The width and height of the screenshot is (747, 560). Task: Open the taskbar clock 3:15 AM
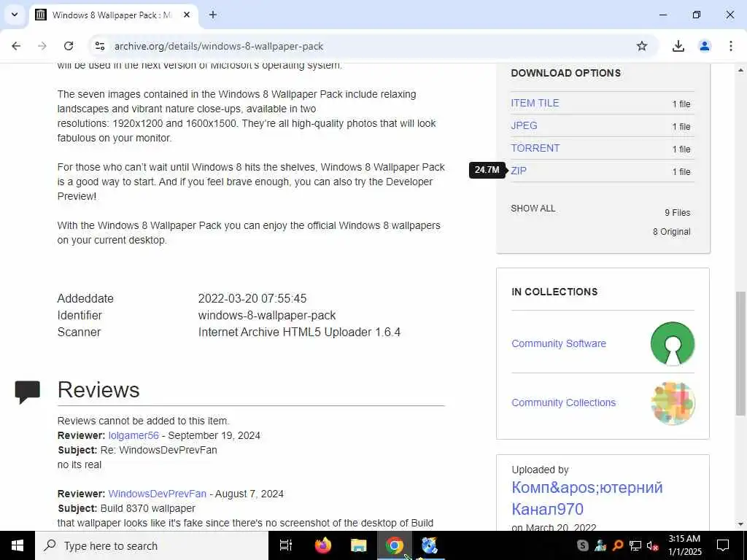click(x=684, y=545)
